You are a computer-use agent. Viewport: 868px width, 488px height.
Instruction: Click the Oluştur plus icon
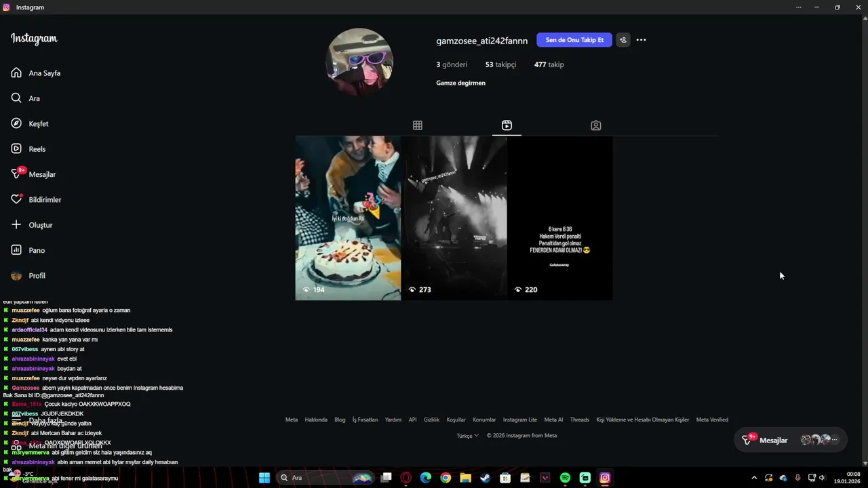click(16, 224)
